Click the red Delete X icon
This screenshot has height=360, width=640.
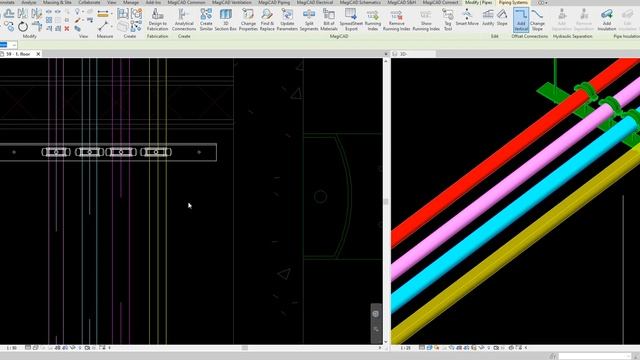tap(67, 29)
